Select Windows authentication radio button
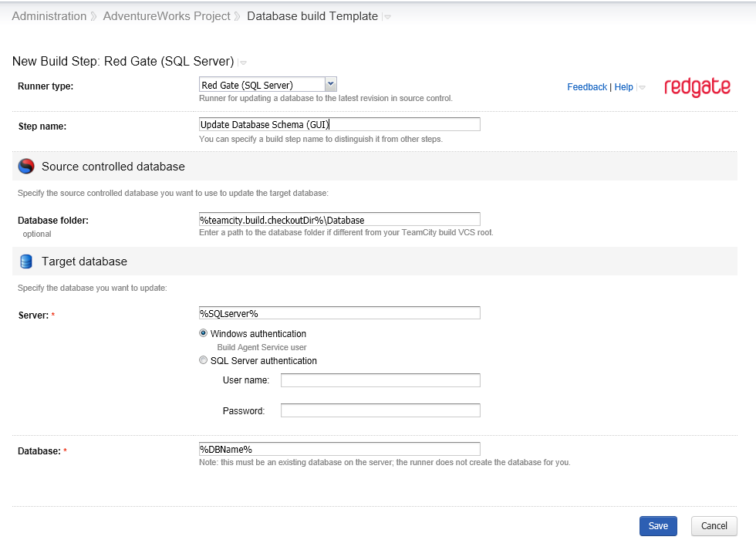This screenshot has height=550, width=756. (204, 333)
